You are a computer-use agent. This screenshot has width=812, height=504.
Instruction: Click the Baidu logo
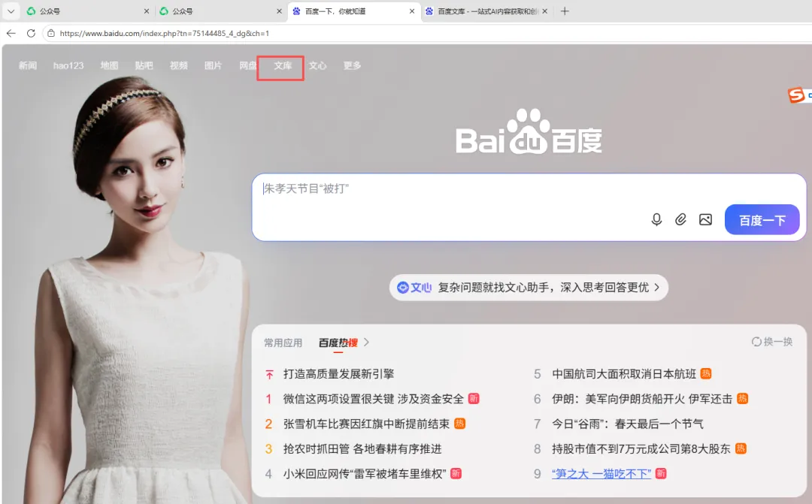point(529,132)
